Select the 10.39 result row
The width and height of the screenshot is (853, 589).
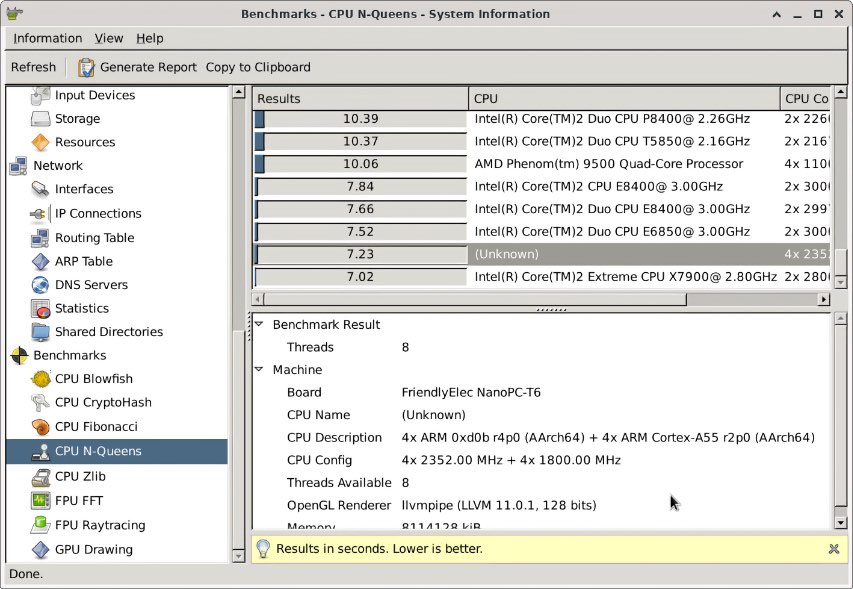tap(542, 119)
